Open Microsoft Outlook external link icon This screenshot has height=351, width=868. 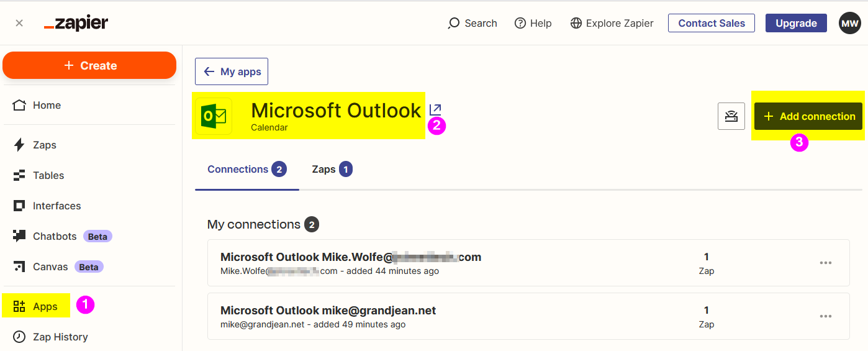pos(435,109)
